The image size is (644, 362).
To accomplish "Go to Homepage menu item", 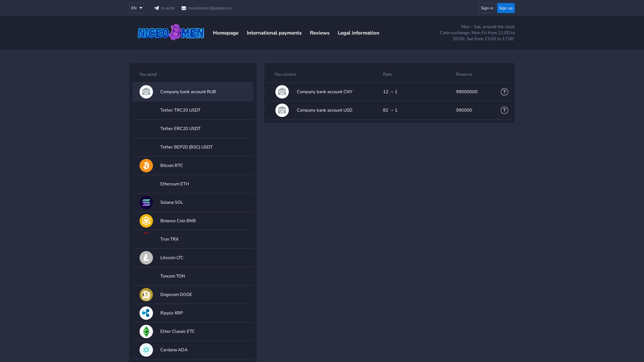I will pyautogui.click(x=226, y=33).
